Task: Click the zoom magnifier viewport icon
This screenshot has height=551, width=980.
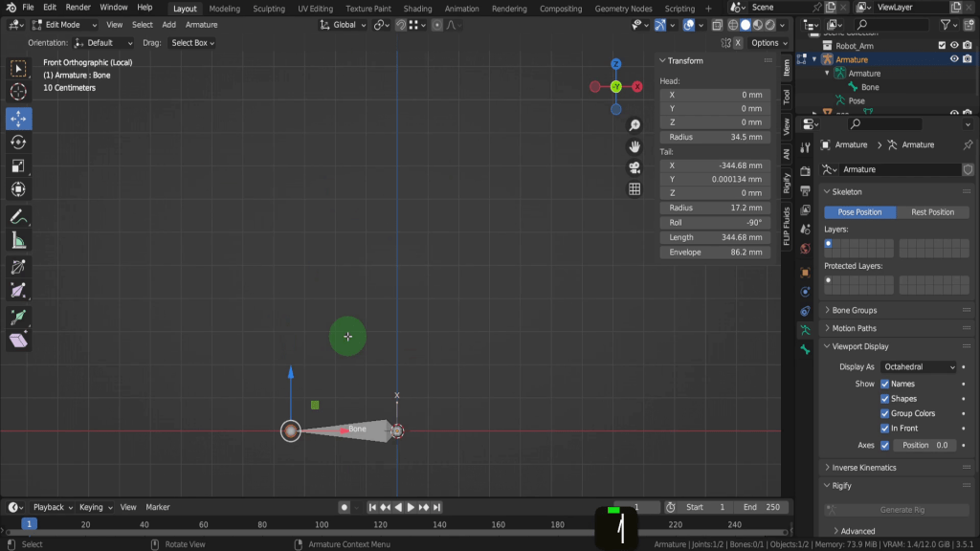Action: click(634, 126)
